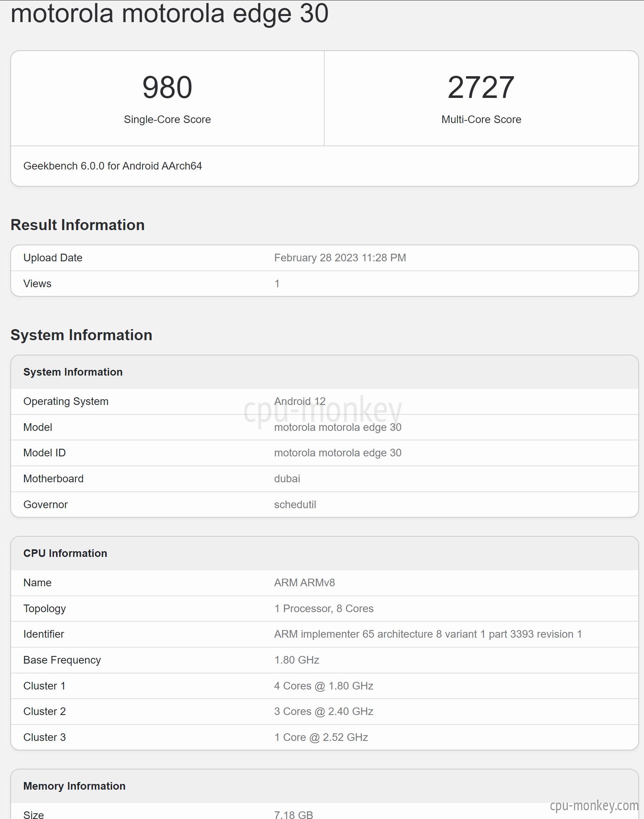
Task: Click the Governor label
Action: pos(46,504)
